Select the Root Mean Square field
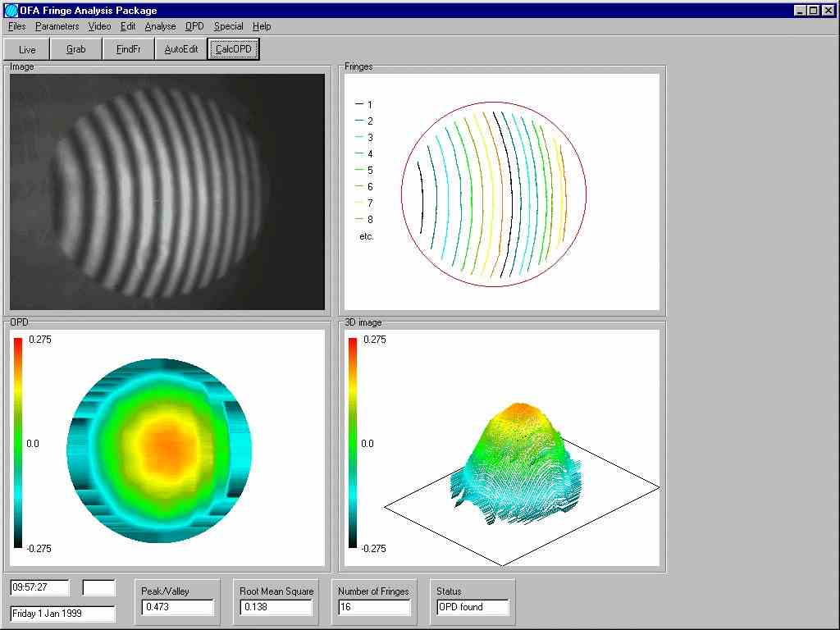This screenshot has height=630, width=840. [276, 607]
